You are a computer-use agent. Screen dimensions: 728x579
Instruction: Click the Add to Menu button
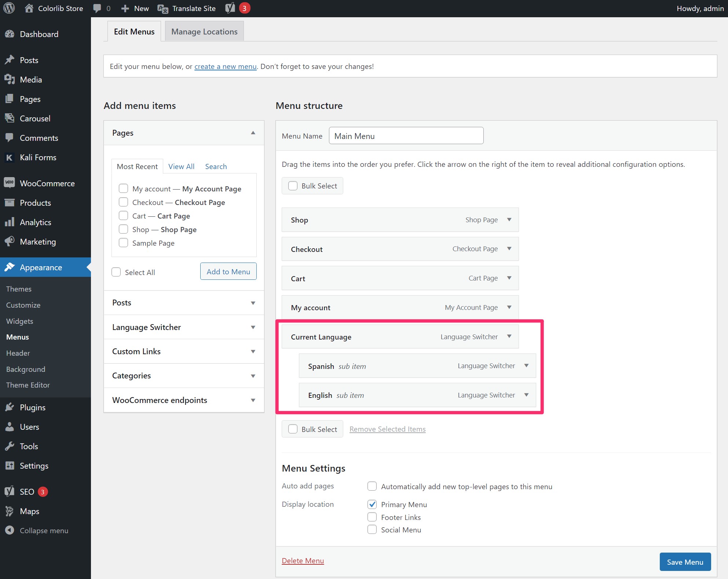tap(228, 271)
